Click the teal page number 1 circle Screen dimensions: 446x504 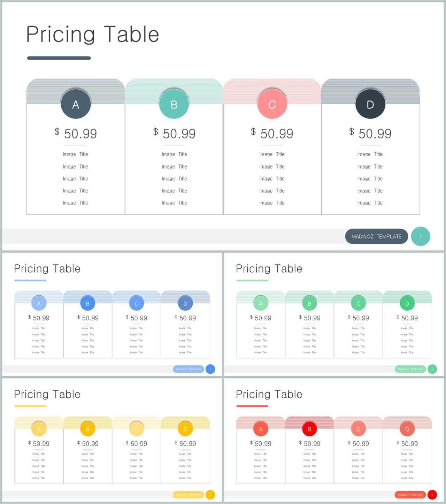click(x=421, y=237)
